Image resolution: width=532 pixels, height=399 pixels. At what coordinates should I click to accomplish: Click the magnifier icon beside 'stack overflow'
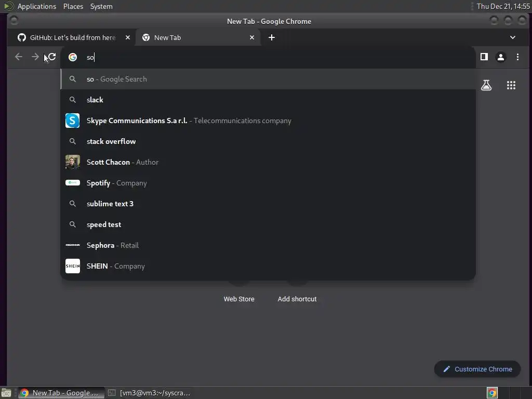tap(73, 141)
